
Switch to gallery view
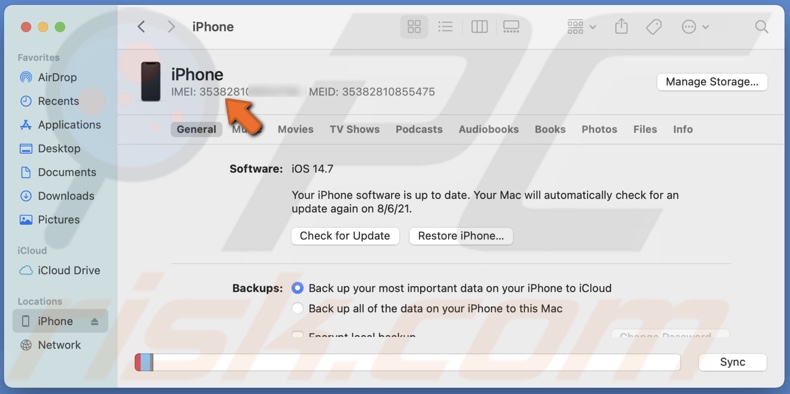pyautogui.click(x=510, y=27)
